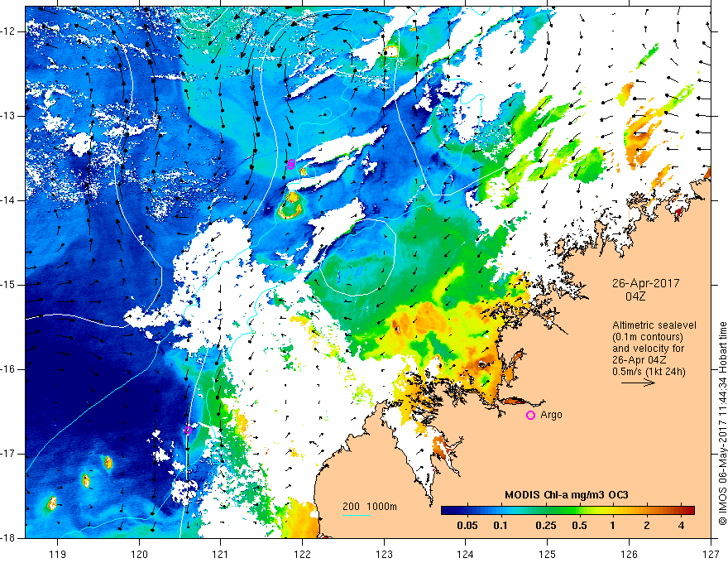Click the 0.05 colorbar tick label
The height and width of the screenshot is (563, 728).
tap(467, 526)
